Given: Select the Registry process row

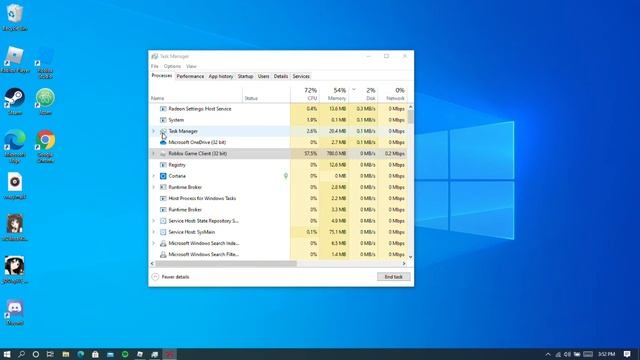Looking at the screenshot, I should coord(278,165).
